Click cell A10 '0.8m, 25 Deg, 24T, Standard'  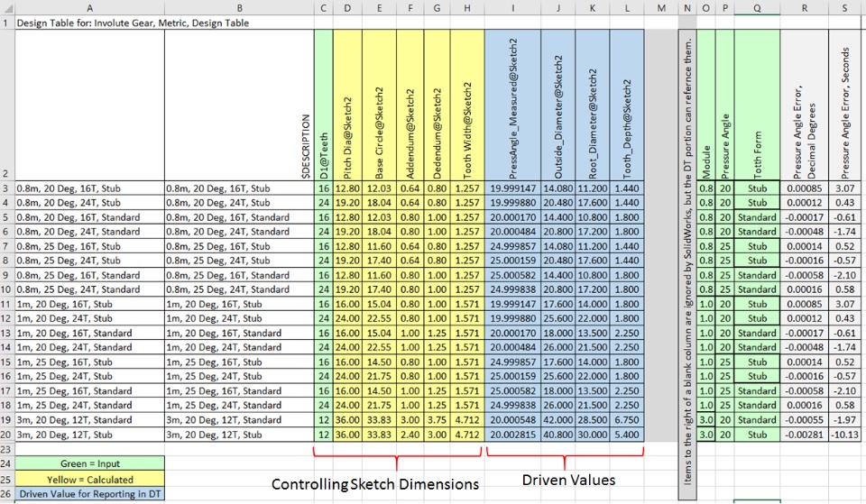click(x=89, y=289)
